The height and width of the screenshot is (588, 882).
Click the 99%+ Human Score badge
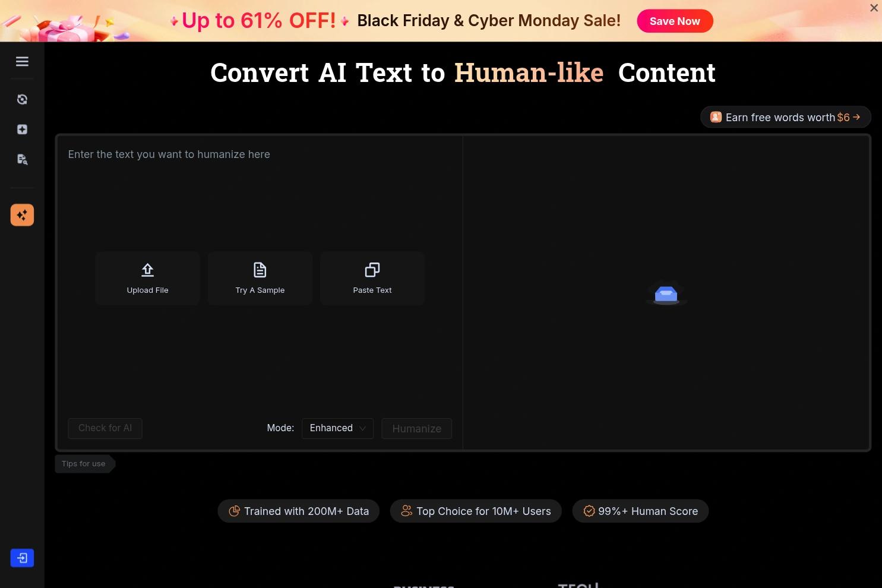[x=640, y=511]
